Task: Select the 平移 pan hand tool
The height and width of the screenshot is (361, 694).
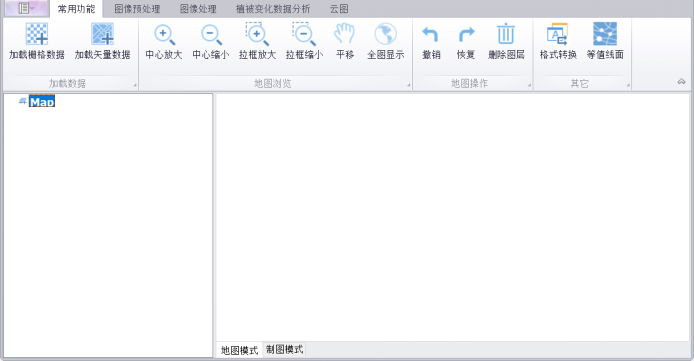Action: pos(345,34)
